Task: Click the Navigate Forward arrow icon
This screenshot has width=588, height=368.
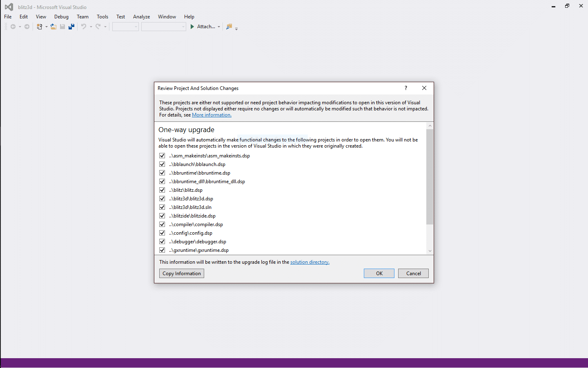Action: (x=27, y=27)
